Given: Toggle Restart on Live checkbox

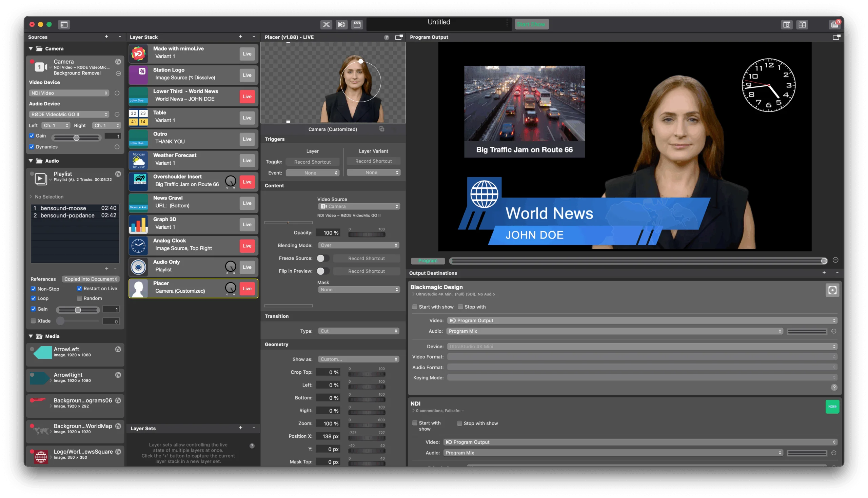Looking at the screenshot, I should (79, 289).
